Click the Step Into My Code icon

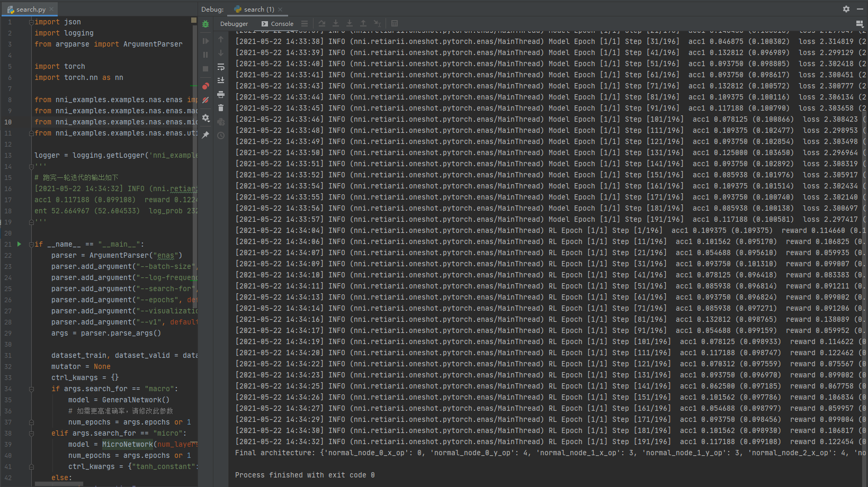pyautogui.click(x=350, y=23)
